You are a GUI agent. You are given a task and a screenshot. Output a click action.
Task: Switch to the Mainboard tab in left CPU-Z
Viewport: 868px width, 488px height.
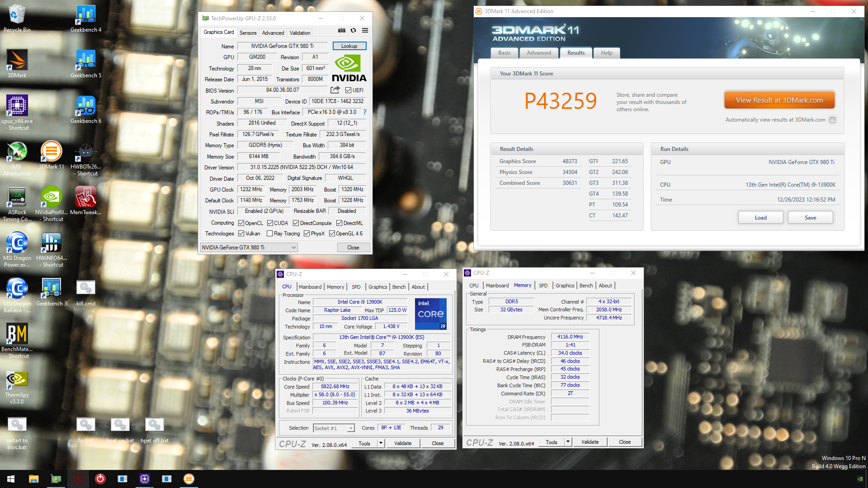(310, 287)
